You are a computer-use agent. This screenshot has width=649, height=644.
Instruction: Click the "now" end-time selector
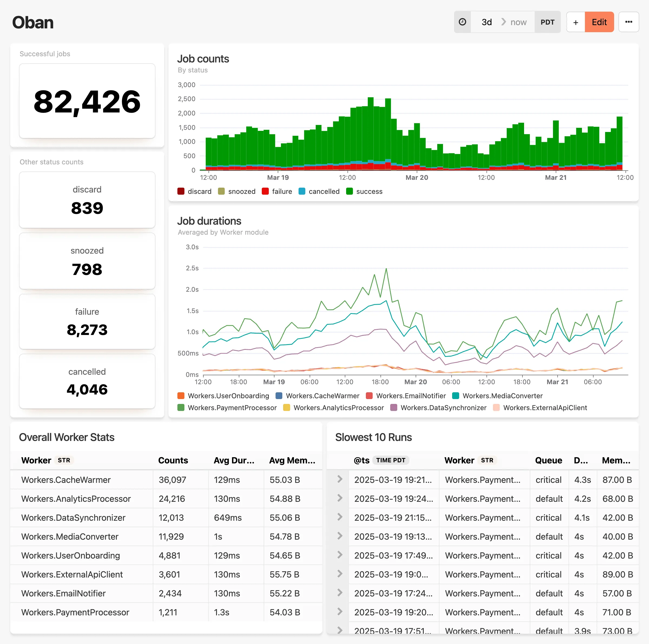[x=518, y=22]
